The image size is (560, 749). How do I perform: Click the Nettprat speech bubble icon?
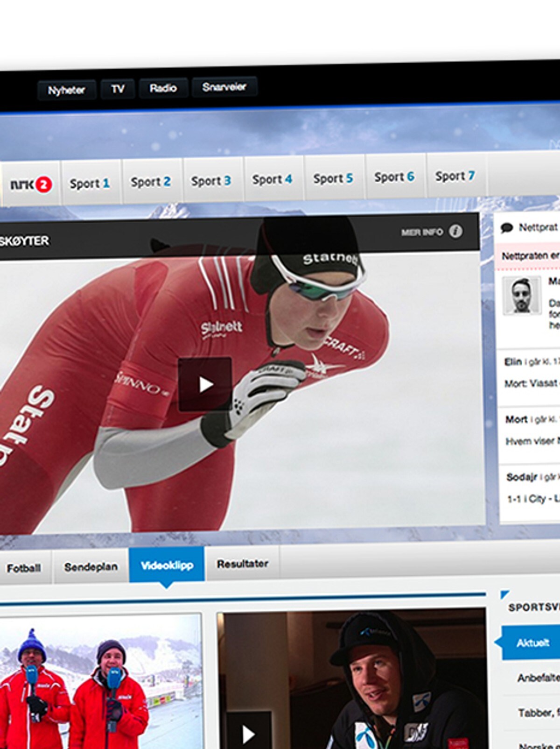(507, 228)
